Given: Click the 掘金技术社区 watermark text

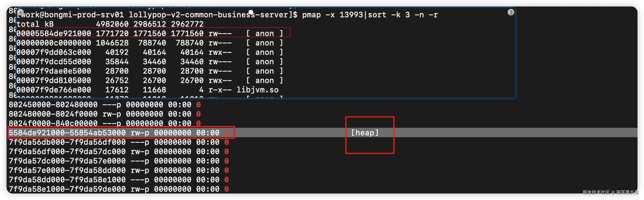Looking at the screenshot, I should (596, 192).
